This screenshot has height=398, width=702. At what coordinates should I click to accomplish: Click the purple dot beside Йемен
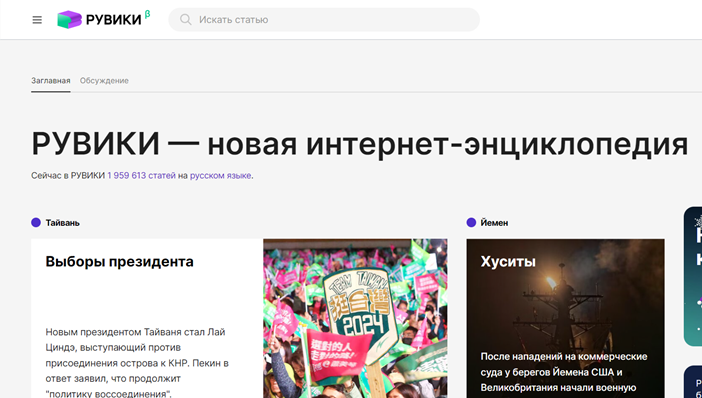(x=471, y=223)
